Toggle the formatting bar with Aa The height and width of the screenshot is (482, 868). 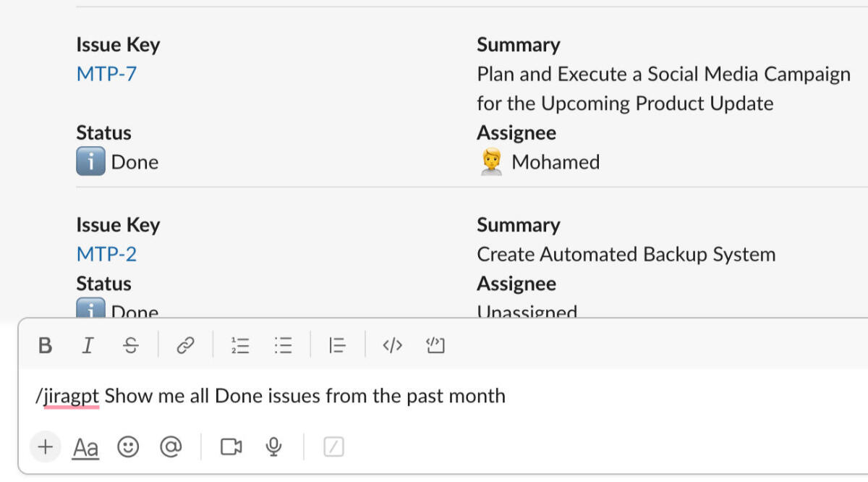(86, 447)
